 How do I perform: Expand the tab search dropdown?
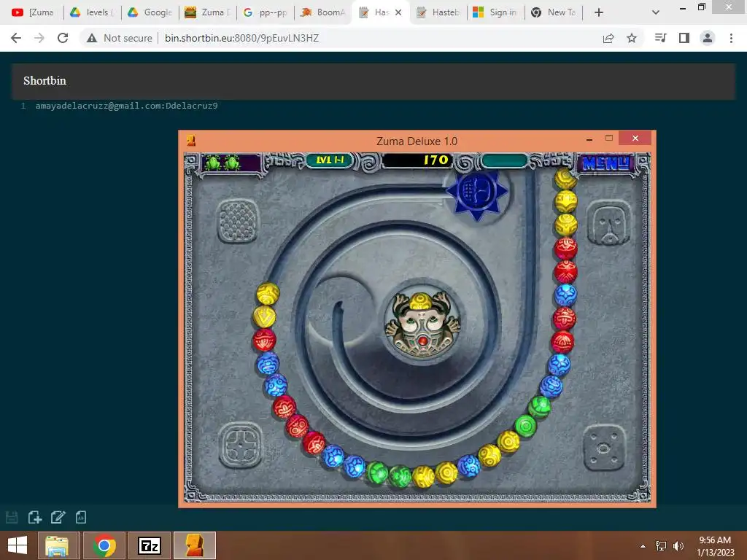click(x=656, y=12)
